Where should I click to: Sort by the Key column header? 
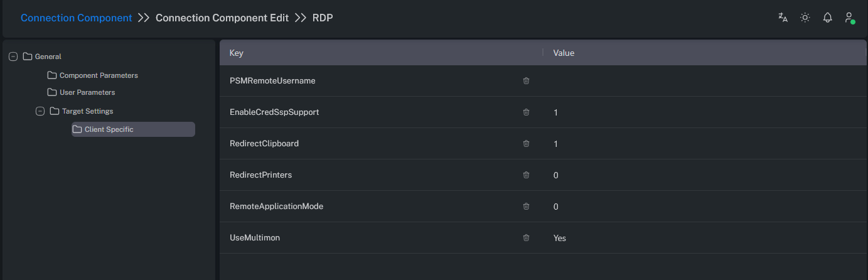coord(237,53)
